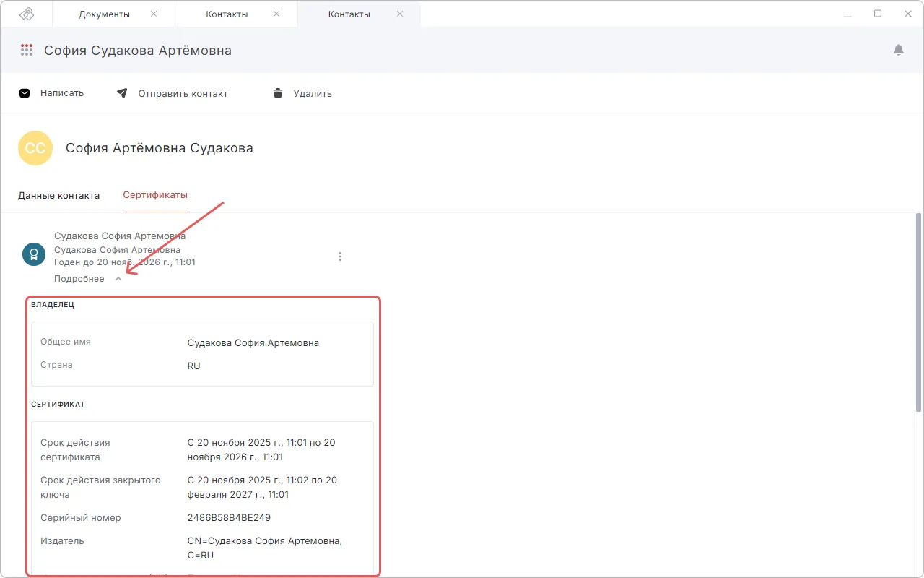Click the vertical scrollbar thumb
This screenshot has width=924, height=578.
pos(918,311)
